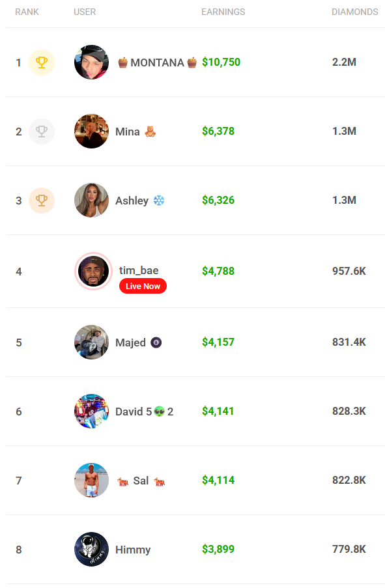Click the teddy bear emoji next to Mina
The width and height of the screenshot is (385, 588).
coord(150,132)
